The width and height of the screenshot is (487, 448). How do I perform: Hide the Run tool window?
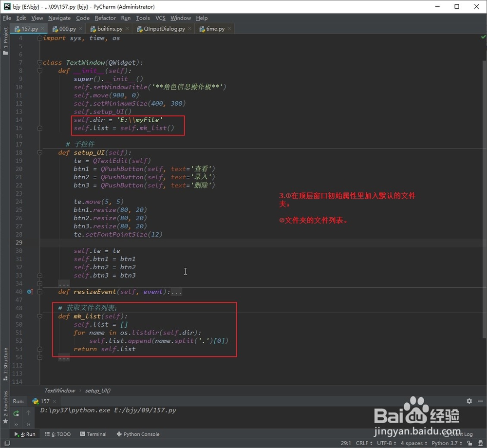pos(481,401)
